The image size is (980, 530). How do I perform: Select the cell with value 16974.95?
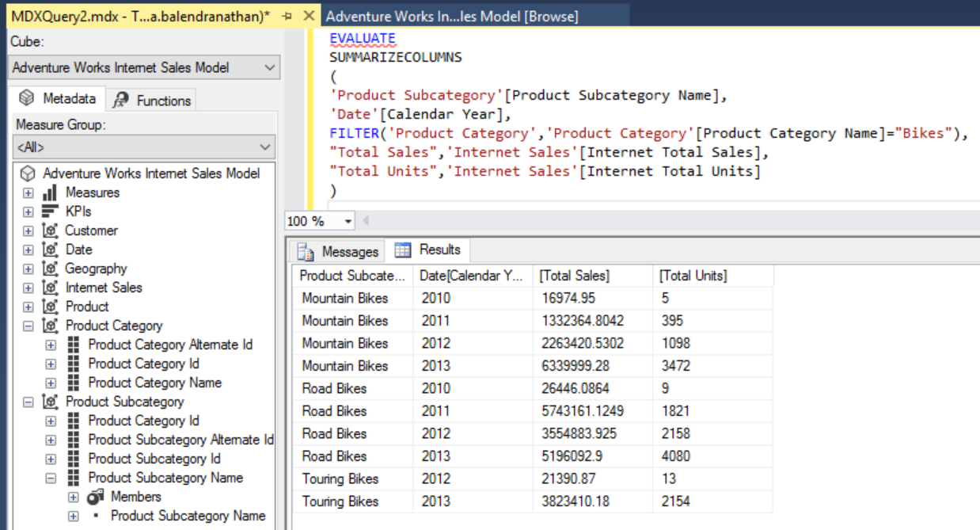point(593,299)
